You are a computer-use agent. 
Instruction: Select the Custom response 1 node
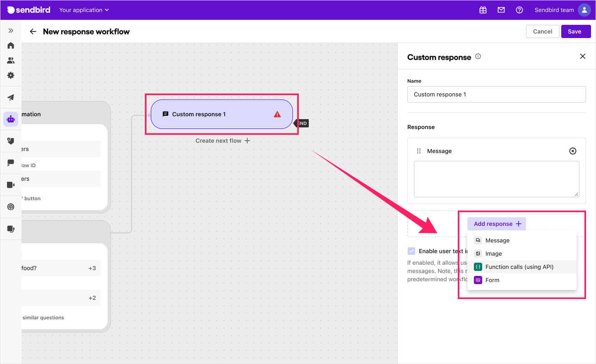(222, 114)
